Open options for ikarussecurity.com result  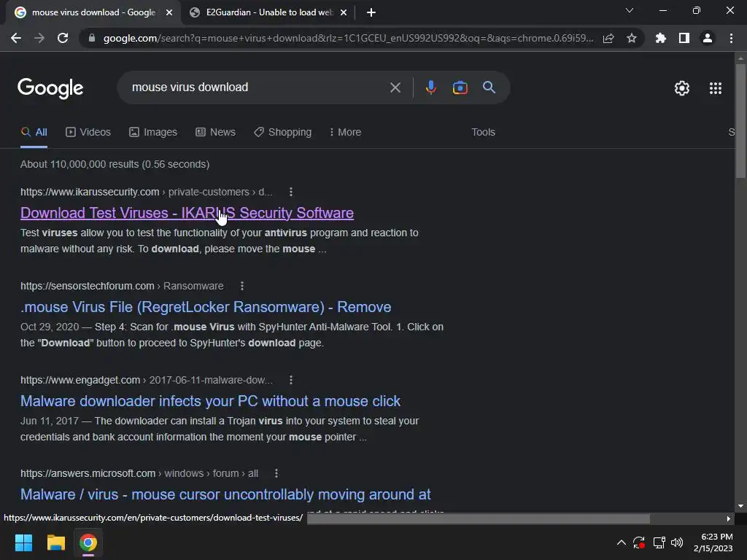pyautogui.click(x=291, y=192)
